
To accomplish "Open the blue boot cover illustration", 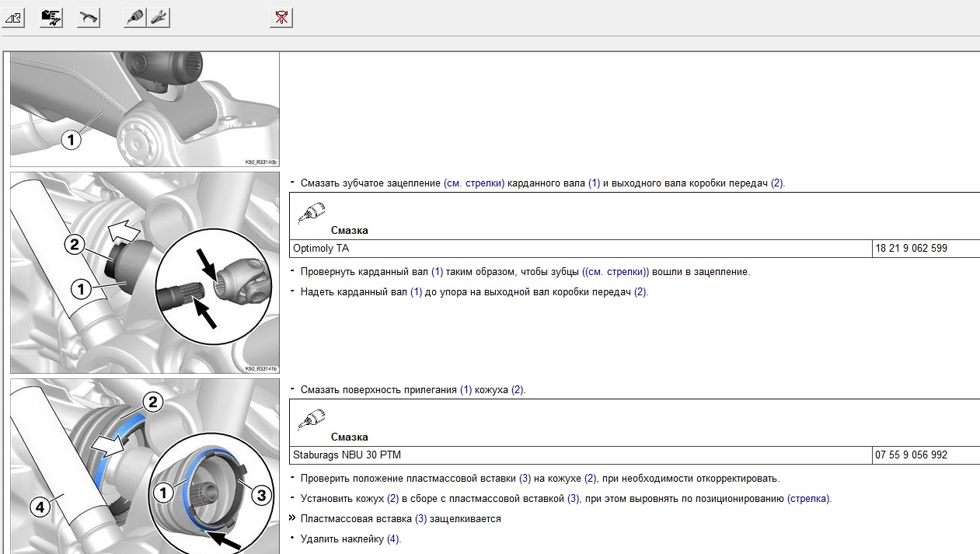I will tap(145, 466).
